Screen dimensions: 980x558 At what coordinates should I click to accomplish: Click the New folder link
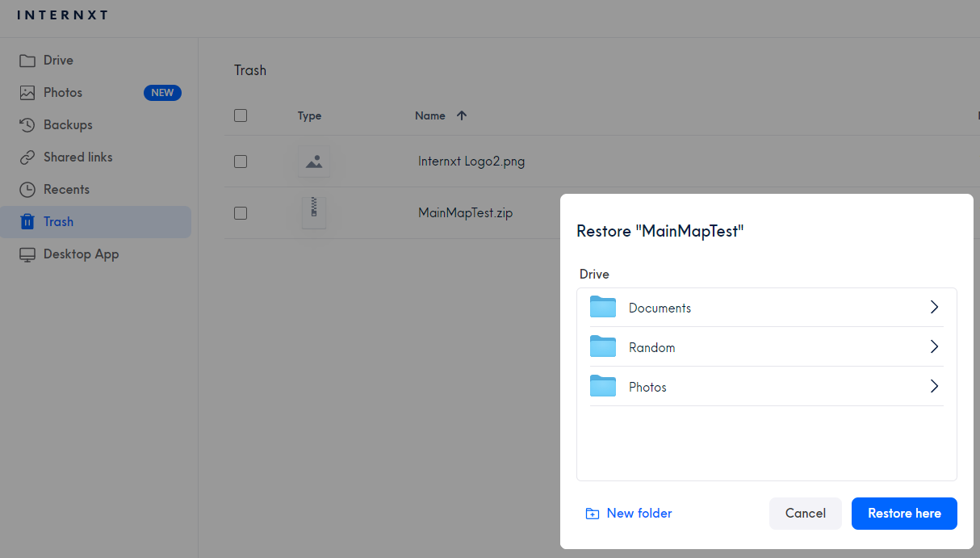point(629,513)
